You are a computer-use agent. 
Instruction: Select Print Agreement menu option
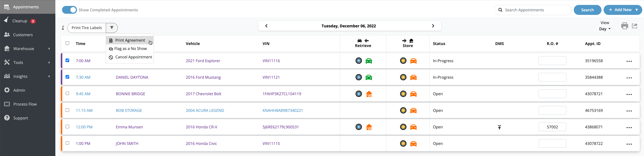tap(130, 40)
